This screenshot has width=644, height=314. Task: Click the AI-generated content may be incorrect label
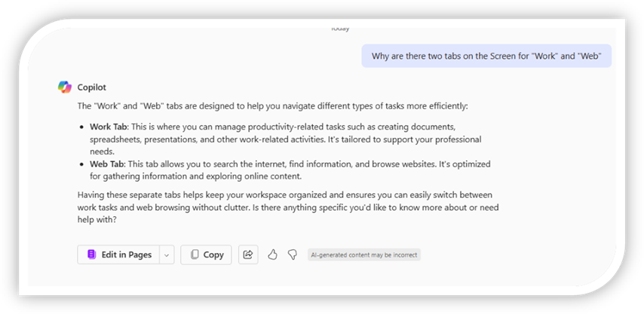364,255
